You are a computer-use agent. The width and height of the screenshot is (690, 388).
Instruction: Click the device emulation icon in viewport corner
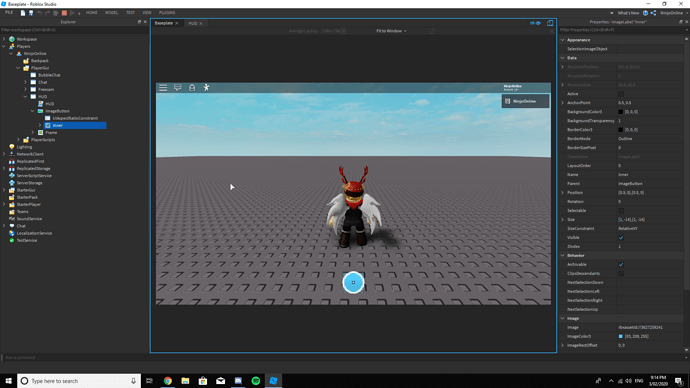coord(550,23)
